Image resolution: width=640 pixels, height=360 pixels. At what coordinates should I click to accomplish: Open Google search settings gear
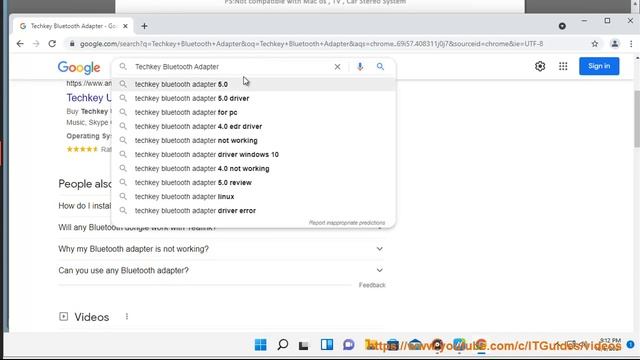[x=540, y=66]
